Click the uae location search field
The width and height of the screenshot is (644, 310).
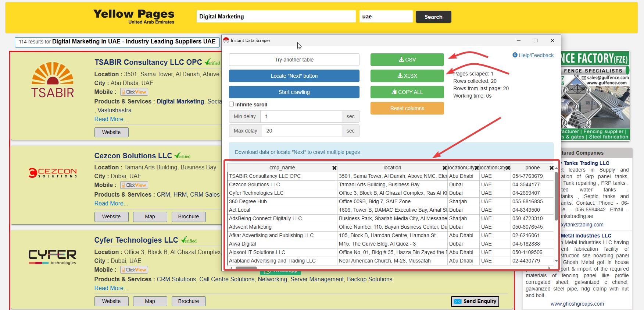386,17
